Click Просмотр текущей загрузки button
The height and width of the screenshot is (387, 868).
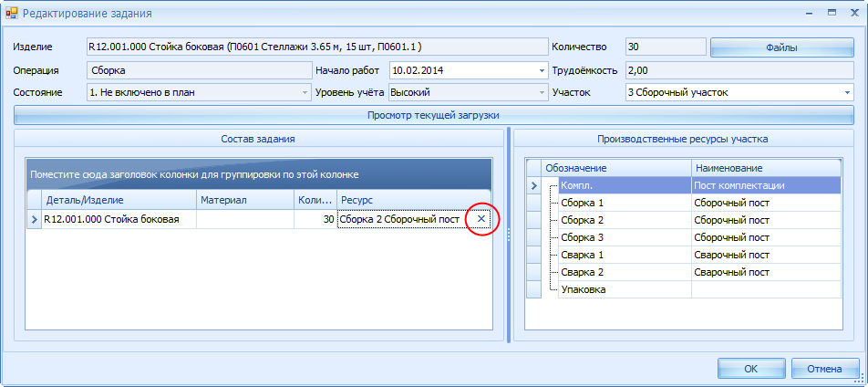coord(433,115)
